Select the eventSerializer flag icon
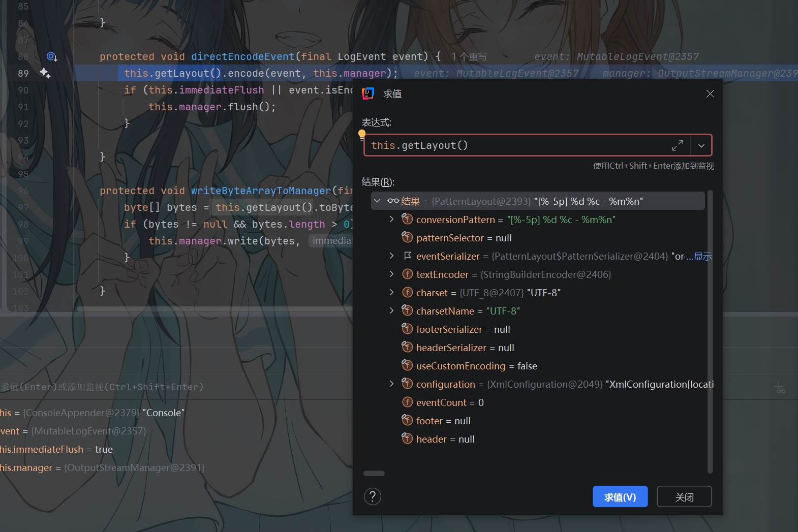 tap(407, 256)
